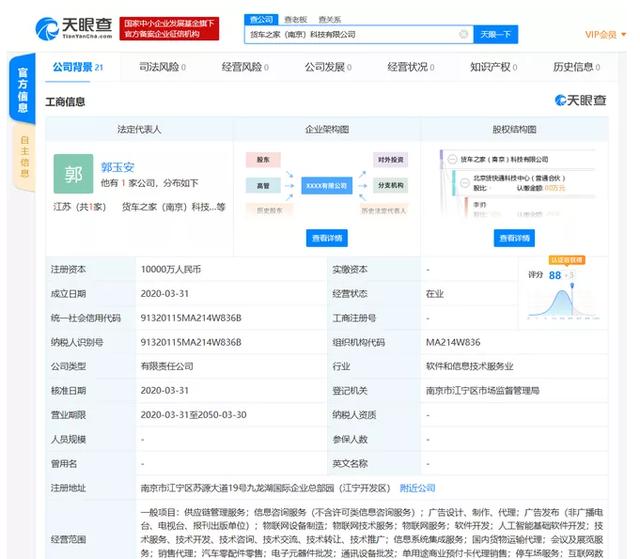
Task: Click the score 88 value
Action: click(x=555, y=275)
